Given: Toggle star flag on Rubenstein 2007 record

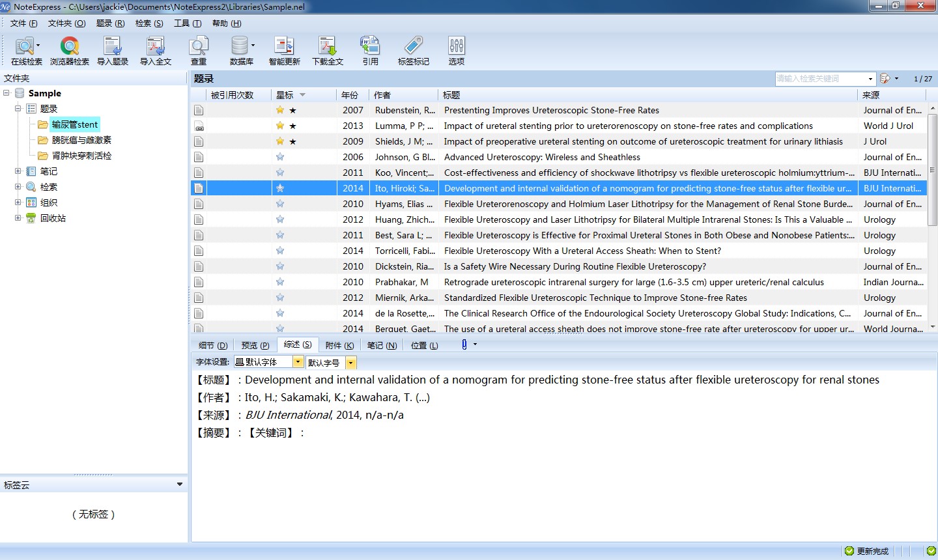Looking at the screenshot, I should 280,110.
